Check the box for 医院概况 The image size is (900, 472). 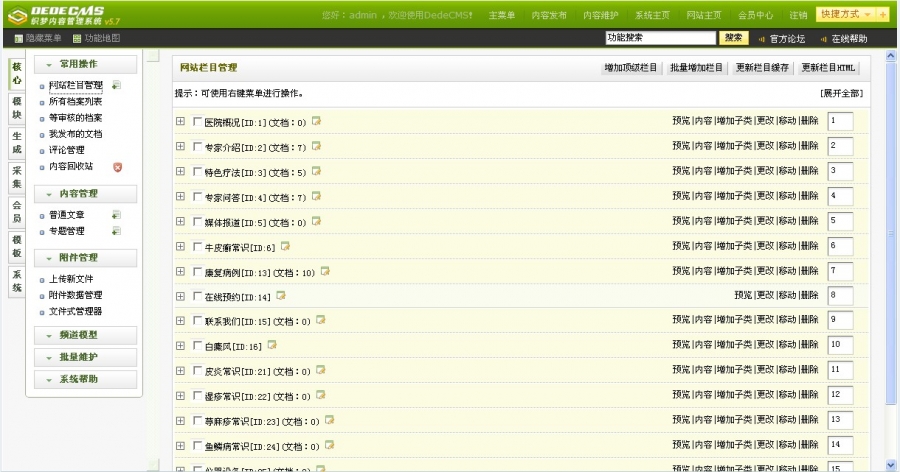(197, 122)
